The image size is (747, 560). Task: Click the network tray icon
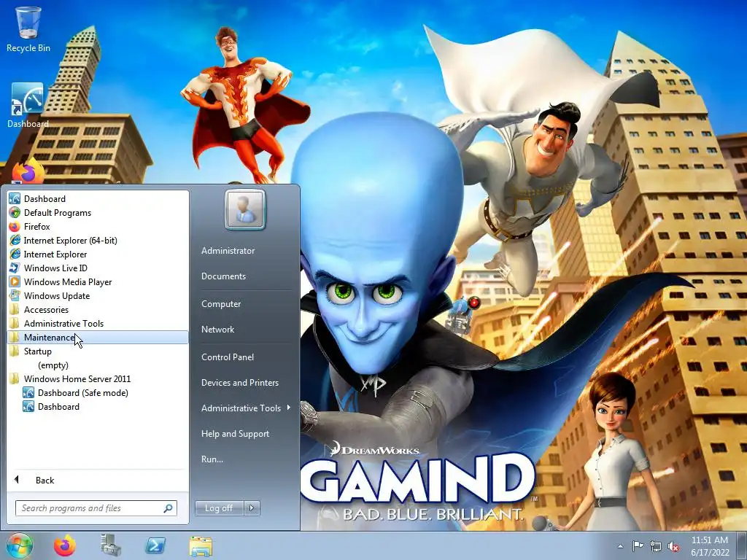[x=656, y=546]
